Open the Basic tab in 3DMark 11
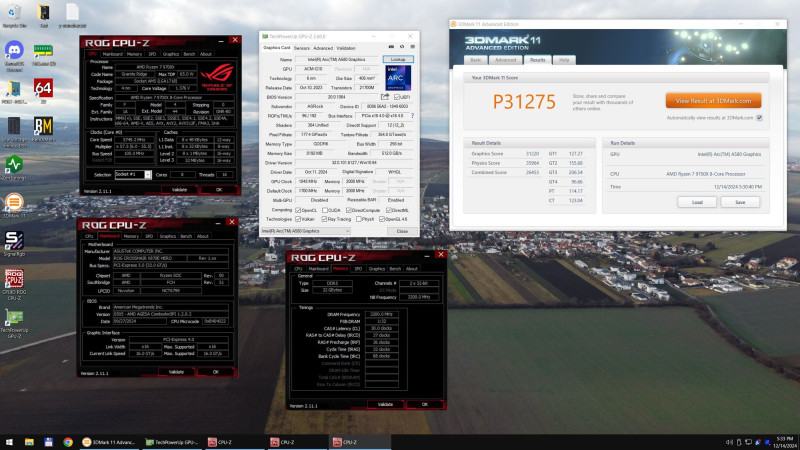 coord(476,60)
